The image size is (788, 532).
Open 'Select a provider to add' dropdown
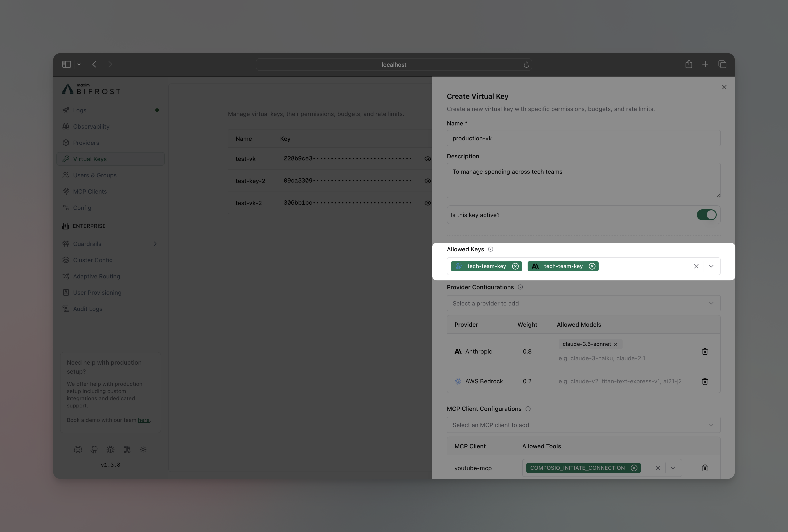(583, 303)
